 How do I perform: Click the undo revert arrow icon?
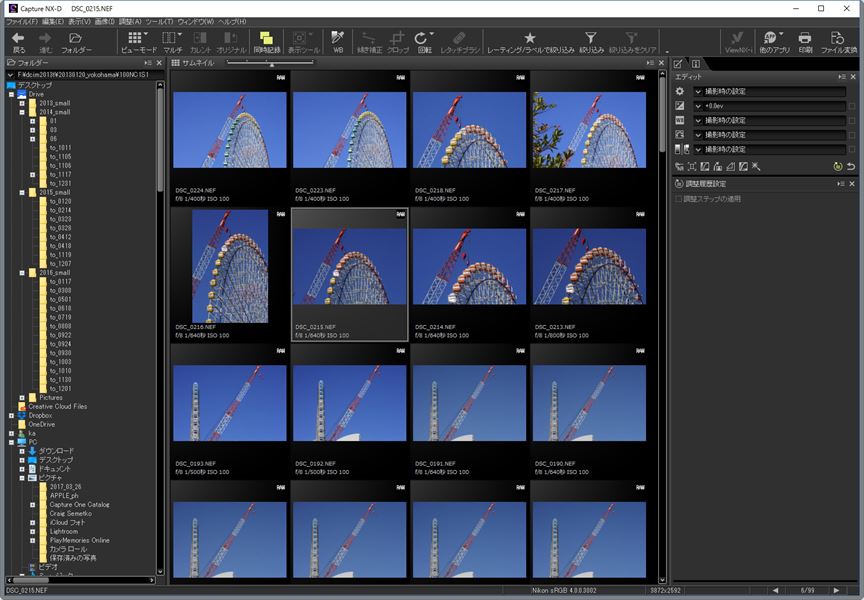851,166
